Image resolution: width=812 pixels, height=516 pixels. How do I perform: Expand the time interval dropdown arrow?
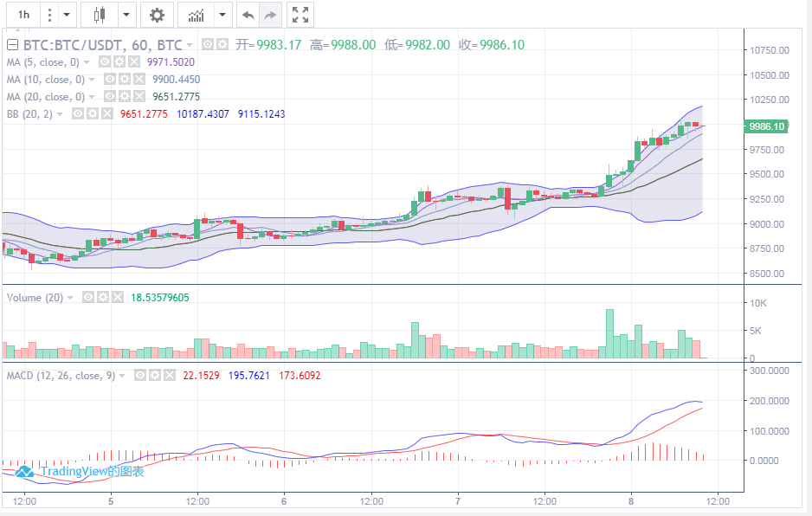coord(65,15)
